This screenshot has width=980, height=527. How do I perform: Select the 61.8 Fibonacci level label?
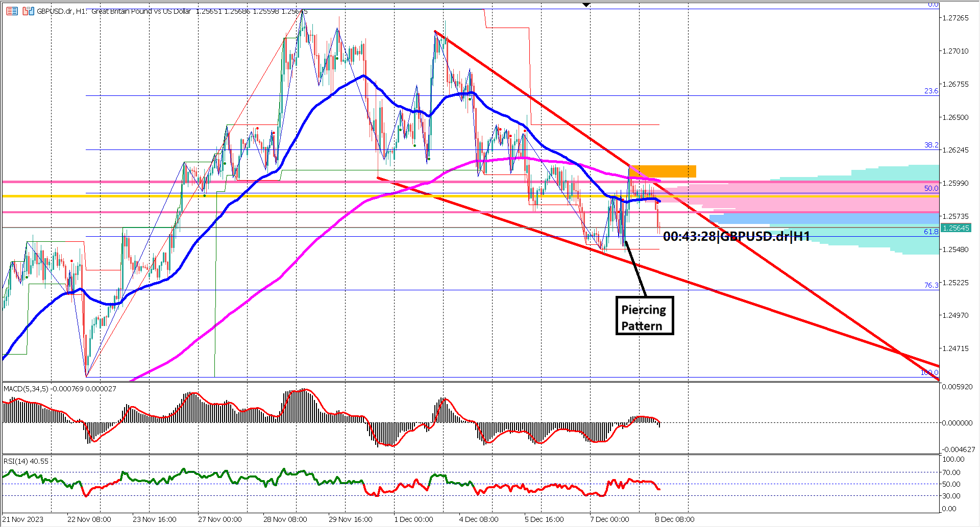tap(931, 232)
